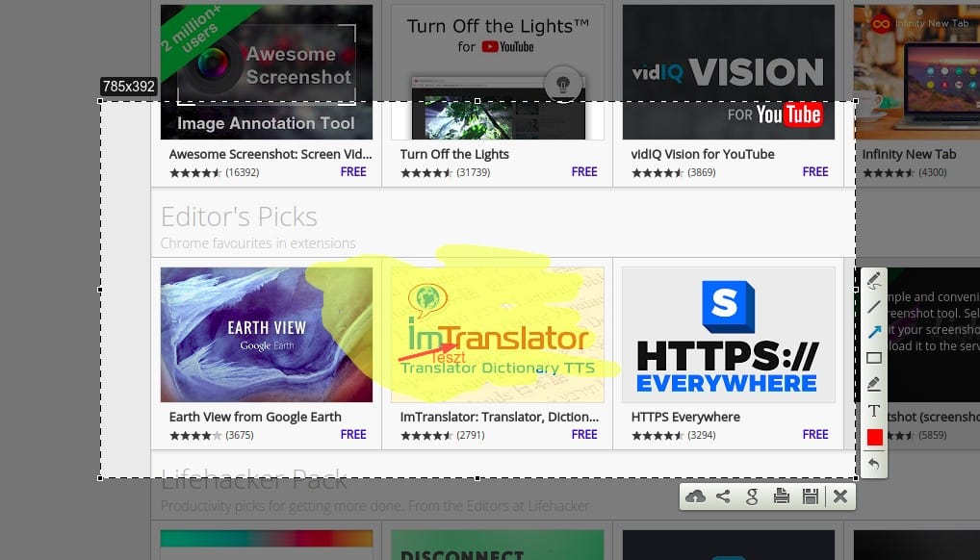Open the Earth View thumbnail

coord(267,335)
